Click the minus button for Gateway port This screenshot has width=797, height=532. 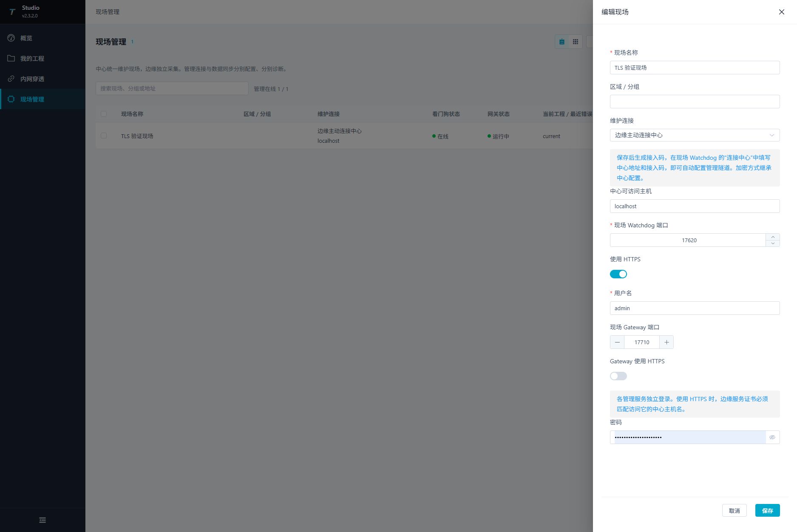point(617,342)
